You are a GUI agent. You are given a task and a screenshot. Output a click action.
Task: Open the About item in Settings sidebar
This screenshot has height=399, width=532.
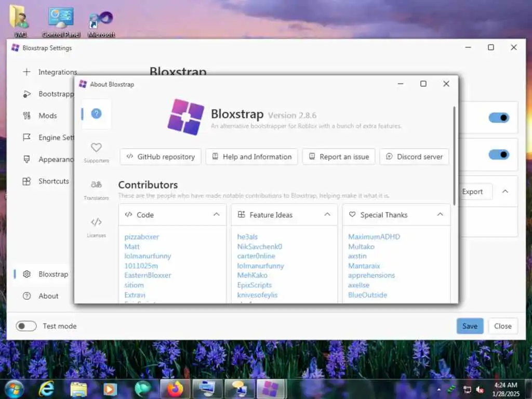tap(41, 296)
